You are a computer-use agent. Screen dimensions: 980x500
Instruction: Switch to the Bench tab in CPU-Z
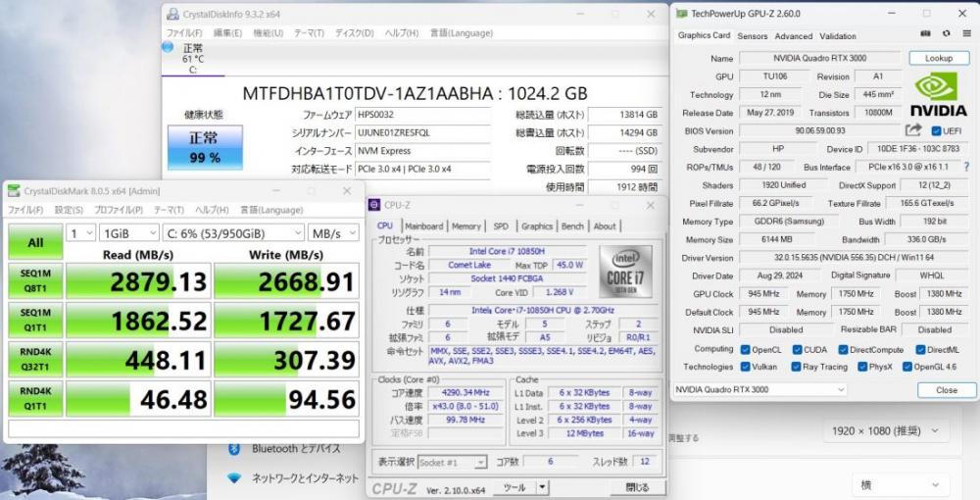572,226
